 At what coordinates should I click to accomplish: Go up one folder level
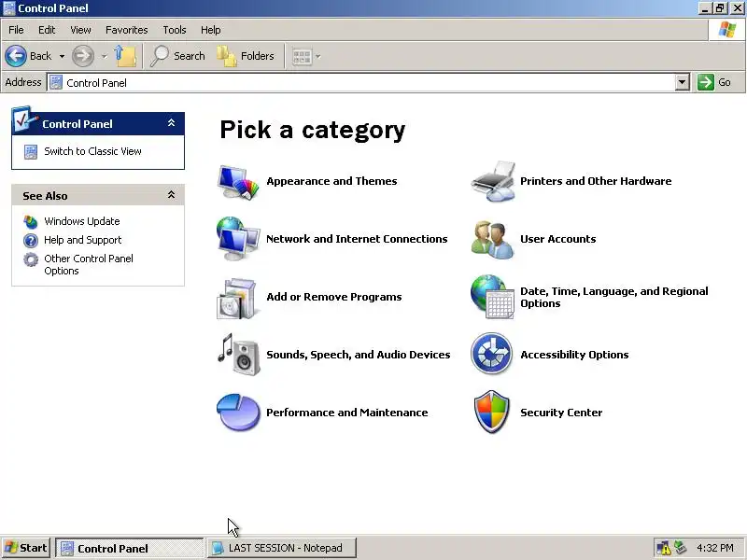pos(126,56)
